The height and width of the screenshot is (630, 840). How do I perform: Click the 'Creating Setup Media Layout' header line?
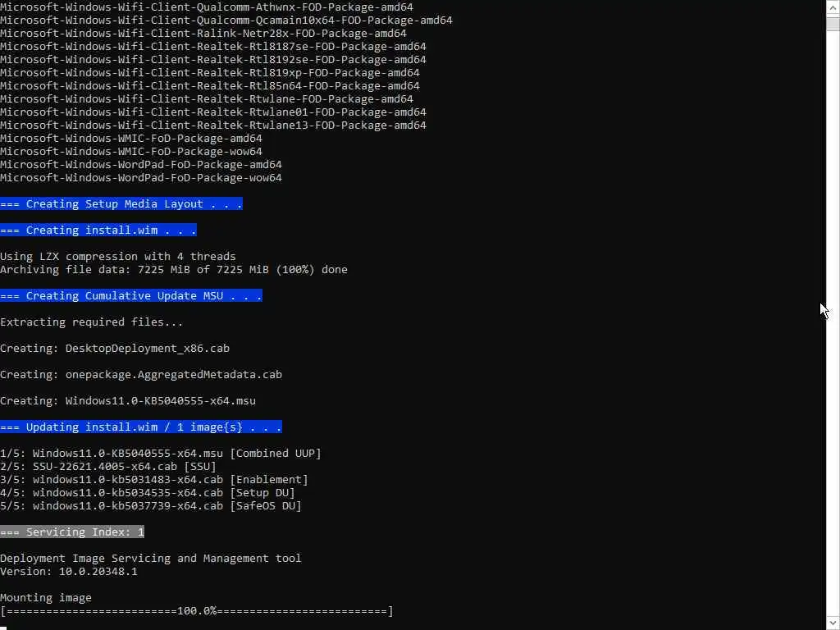pos(121,203)
